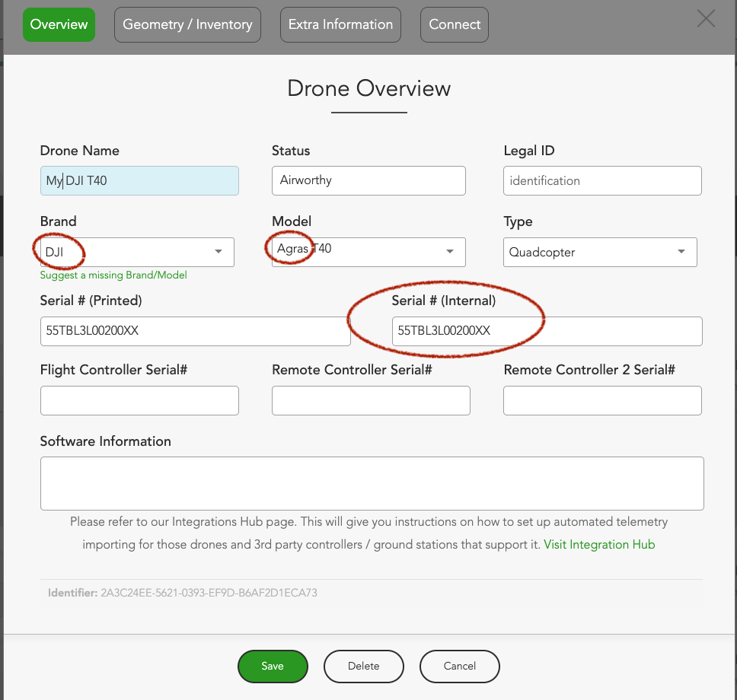
Task: Edit the Drone Name field
Action: tap(139, 180)
